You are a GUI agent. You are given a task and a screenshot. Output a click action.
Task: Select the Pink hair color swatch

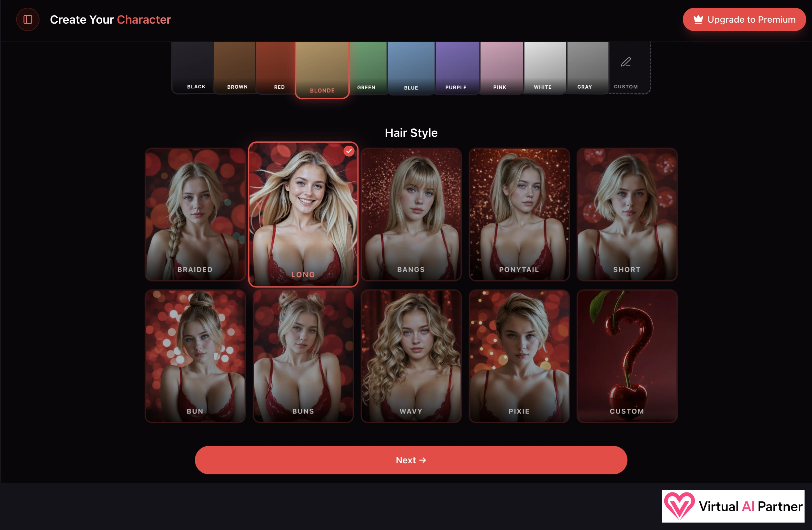pos(502,68)
